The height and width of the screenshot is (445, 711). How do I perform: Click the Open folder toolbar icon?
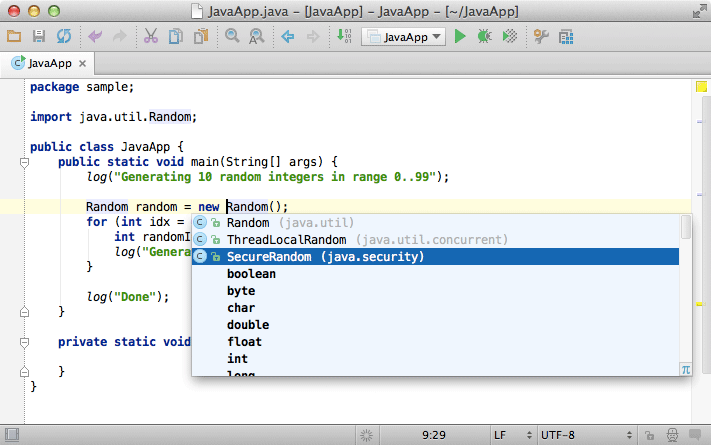pyautogui.click(x=14, y=36)
